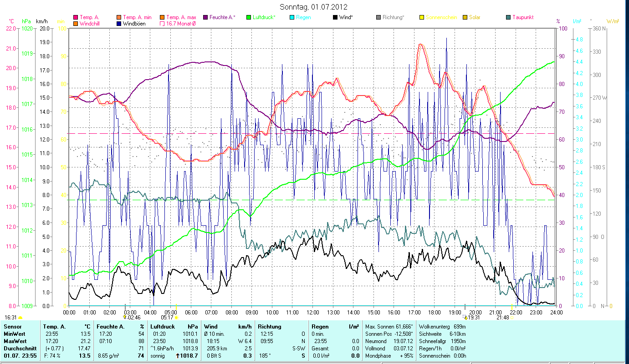Click the black Wind legend swatch
Viewport: 629px width, 364px height.
point(336,17)
